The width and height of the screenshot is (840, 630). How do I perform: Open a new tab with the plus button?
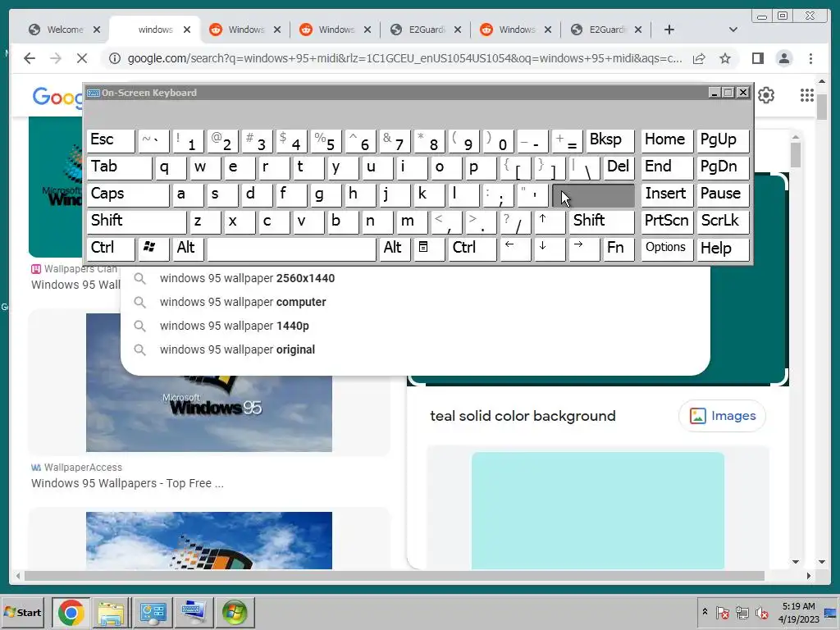tap(669, 30)
